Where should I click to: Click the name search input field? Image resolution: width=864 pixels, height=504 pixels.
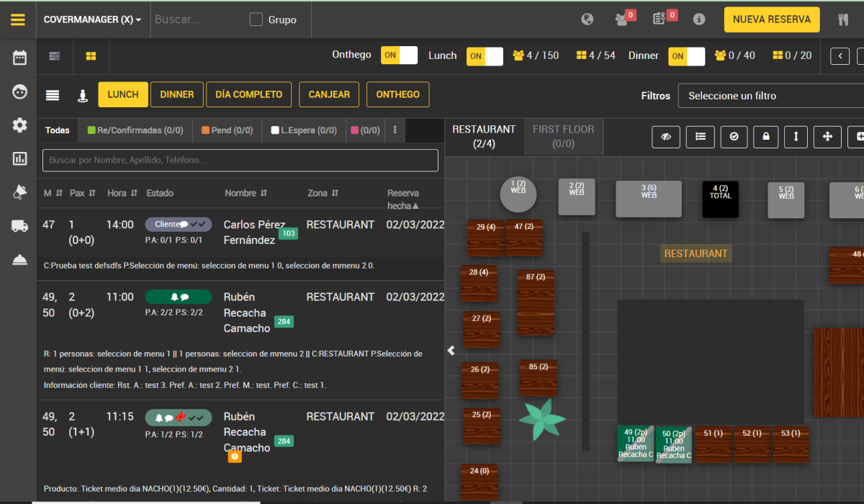tap(240, 161)
